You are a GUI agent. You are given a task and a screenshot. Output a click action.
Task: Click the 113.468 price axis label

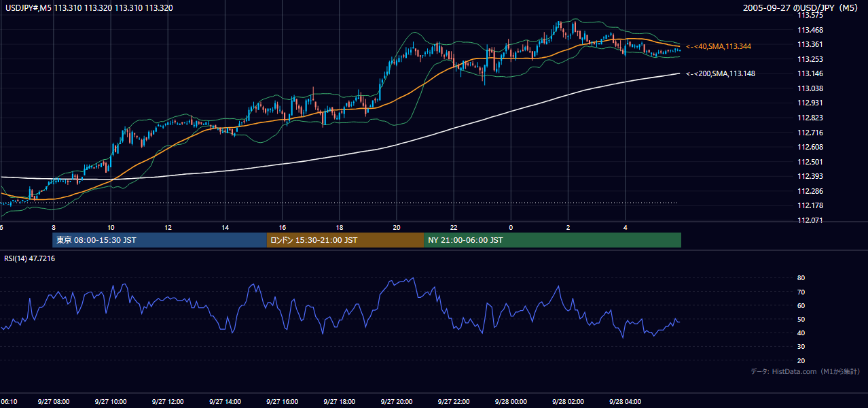[x=810, y=29]
